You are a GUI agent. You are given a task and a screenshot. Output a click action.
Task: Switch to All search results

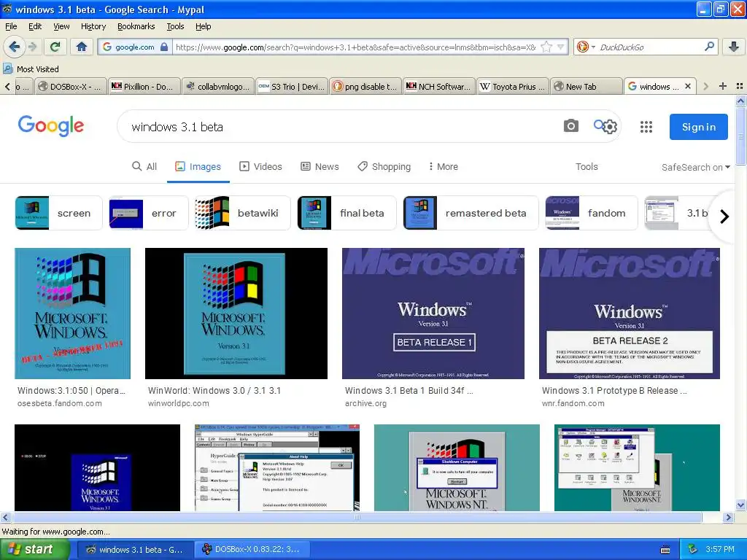pos(144,166)
